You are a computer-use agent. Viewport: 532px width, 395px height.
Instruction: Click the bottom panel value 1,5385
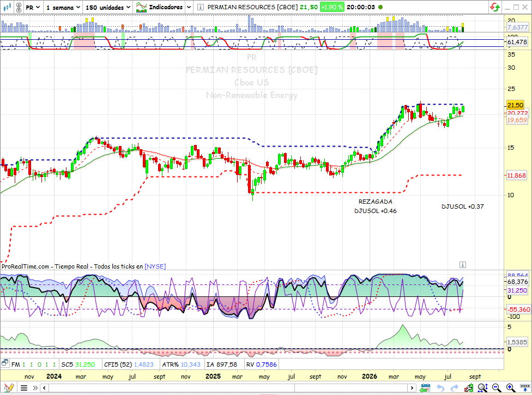tap(517, 342)
